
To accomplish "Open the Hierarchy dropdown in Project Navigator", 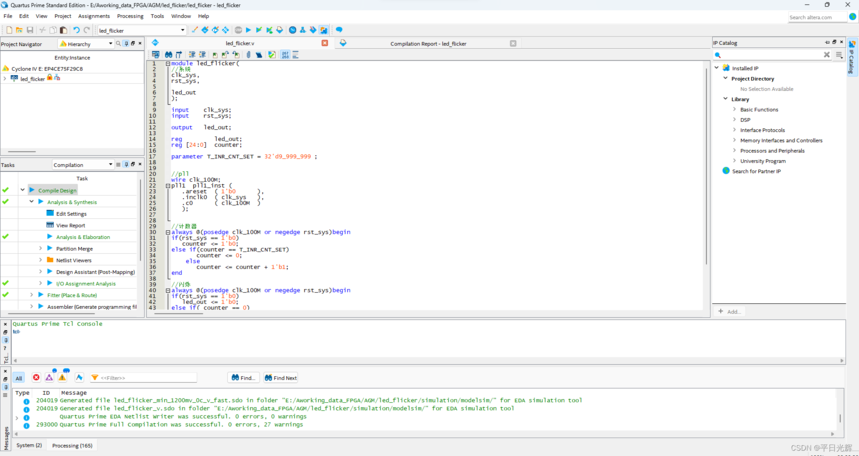I will coord(110,43).
